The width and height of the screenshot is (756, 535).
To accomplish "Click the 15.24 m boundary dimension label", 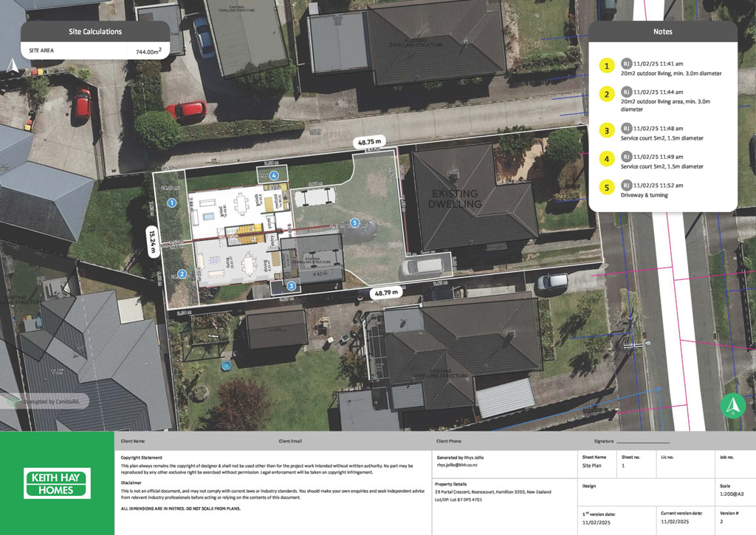I will [153, 241].
